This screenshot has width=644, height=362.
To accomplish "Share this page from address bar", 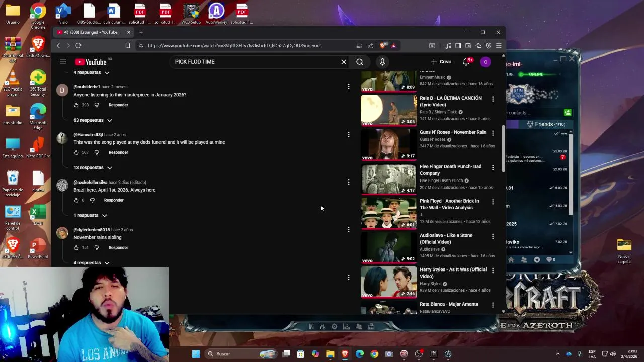I will [370, 46].
